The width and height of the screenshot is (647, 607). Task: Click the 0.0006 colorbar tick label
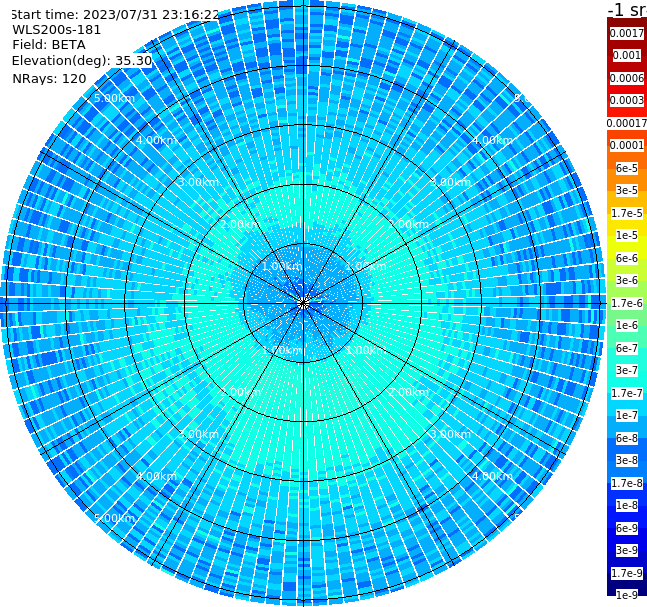(x=627, y=78)
